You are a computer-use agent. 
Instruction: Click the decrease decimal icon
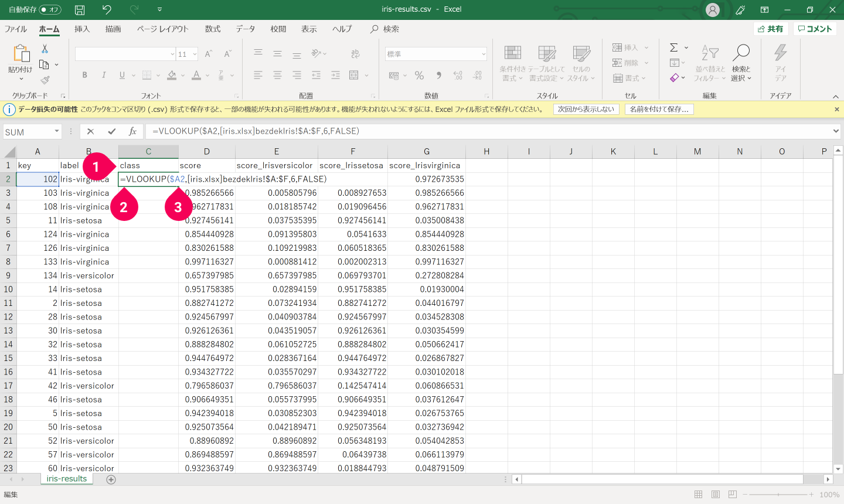tap(478, 75)
